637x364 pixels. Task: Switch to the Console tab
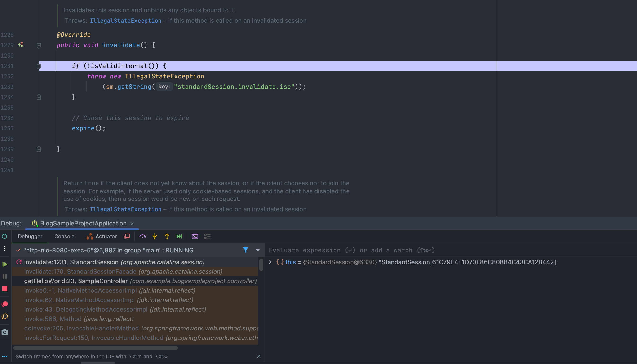64,236
